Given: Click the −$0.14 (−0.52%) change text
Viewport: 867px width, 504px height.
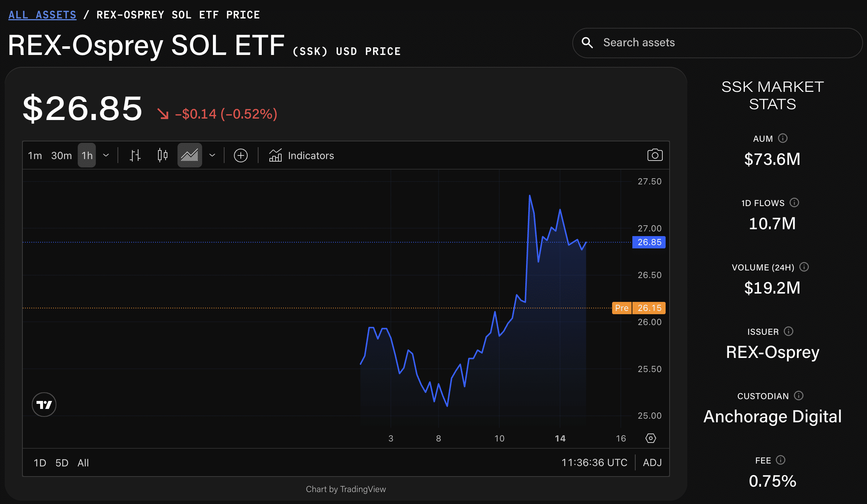Looking at the screenshot, I should pyautogui.click(x=226, y=114).
